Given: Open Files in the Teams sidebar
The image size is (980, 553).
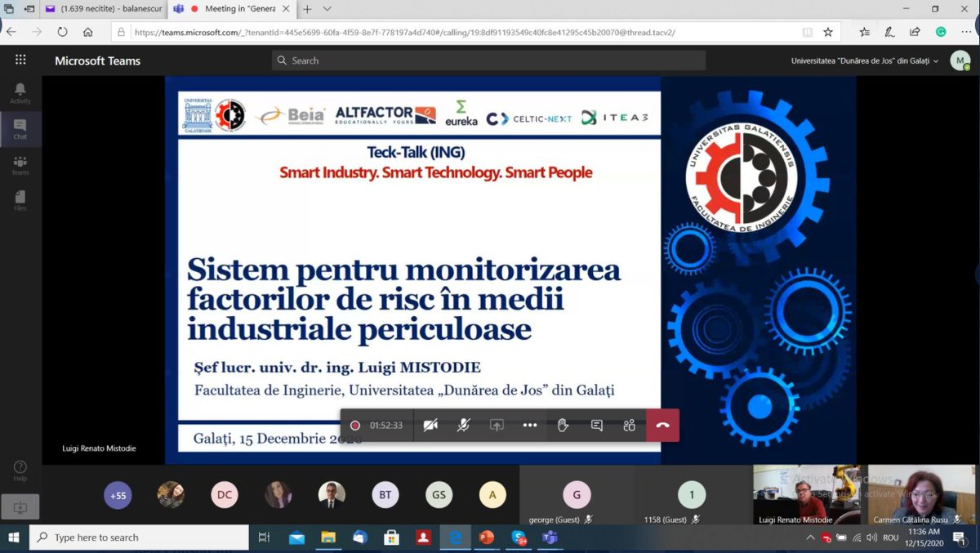Looking at the screenshot, I should 20,201.
